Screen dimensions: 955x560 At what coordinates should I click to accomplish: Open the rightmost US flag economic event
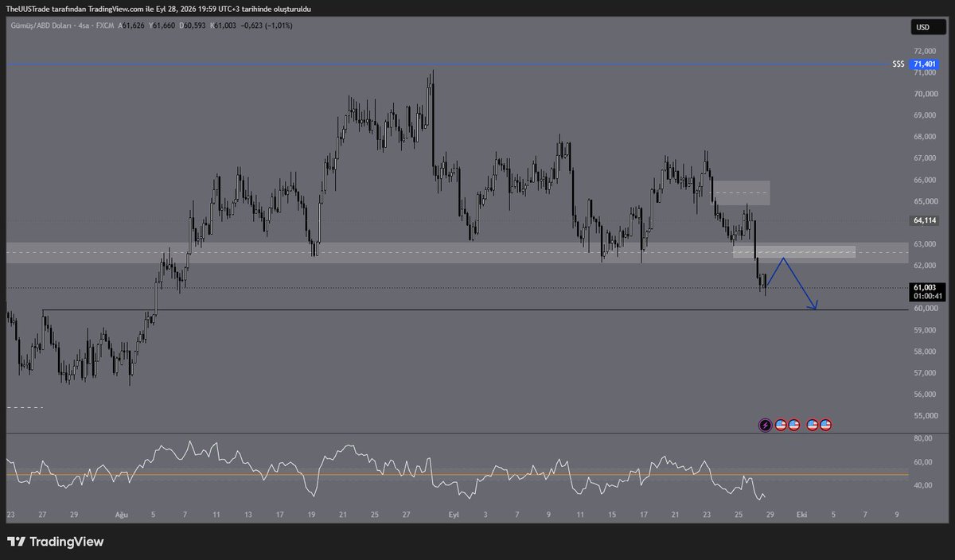click(825, 425)
